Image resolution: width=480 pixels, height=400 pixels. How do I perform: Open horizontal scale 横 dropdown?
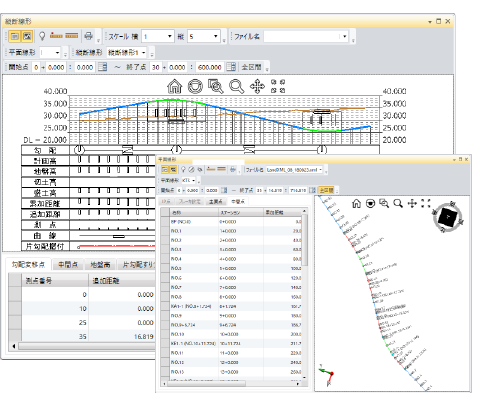click(x=170, y=36)
